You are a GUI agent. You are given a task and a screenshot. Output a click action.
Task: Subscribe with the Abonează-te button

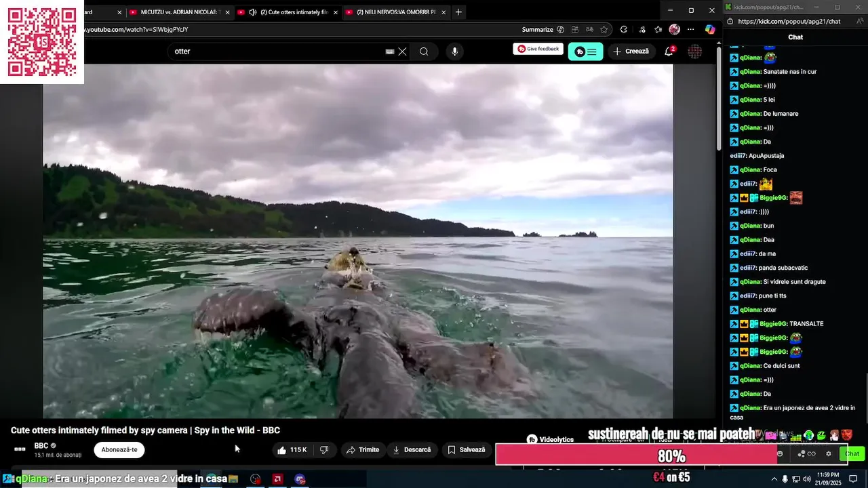click(x=119, y=450)
